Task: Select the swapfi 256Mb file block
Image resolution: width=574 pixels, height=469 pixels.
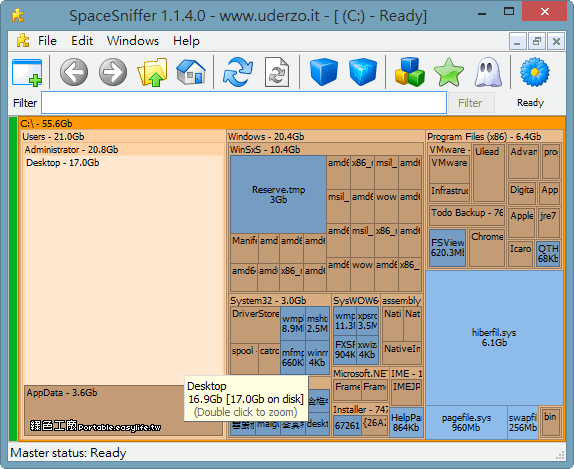Action: point(522,423)
